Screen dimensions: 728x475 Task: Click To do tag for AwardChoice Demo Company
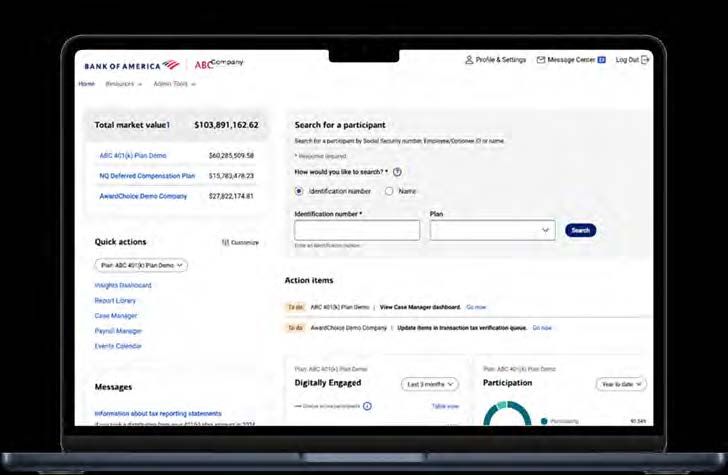click(295, 328)
